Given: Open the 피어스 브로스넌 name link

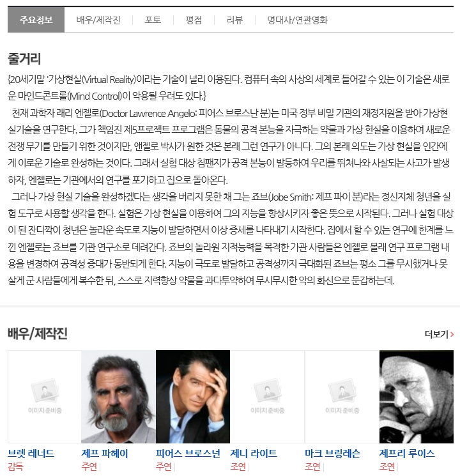Looking at the screenshot, I should (x=188, y=454).
